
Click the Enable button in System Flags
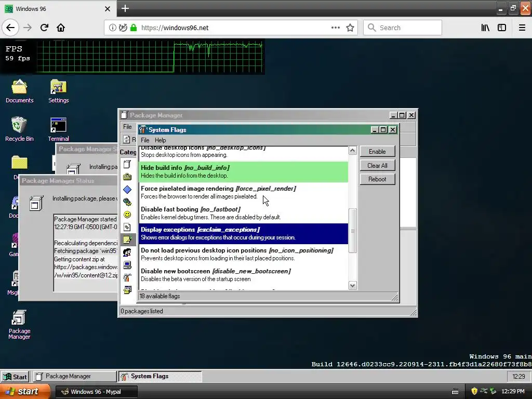point(377,152)
